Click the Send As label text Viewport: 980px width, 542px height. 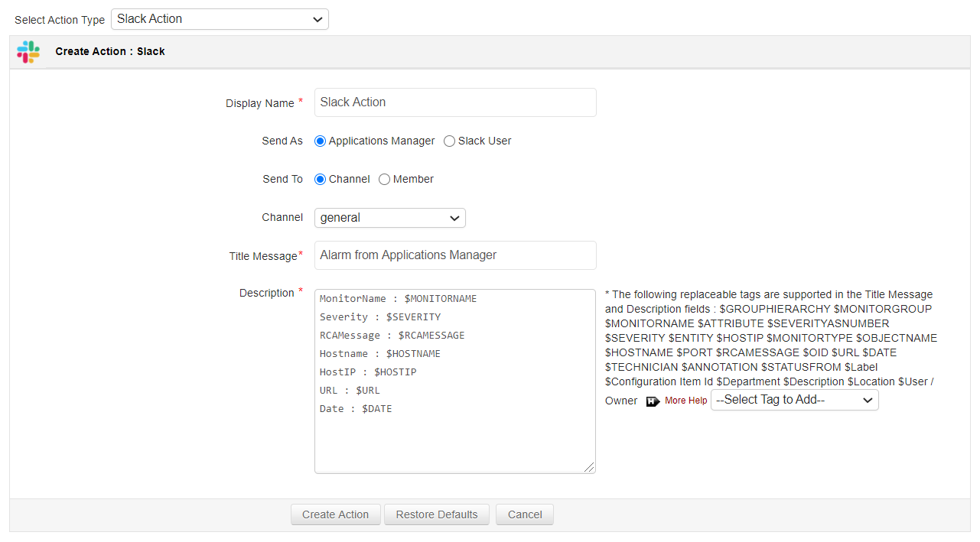coord(282,141)
